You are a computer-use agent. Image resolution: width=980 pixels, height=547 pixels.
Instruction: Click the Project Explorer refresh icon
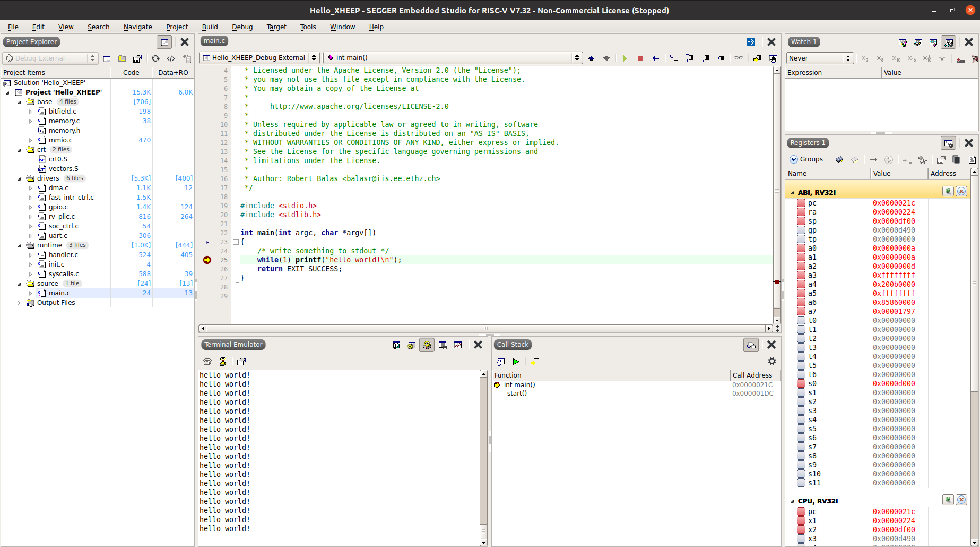coord(155,58)
